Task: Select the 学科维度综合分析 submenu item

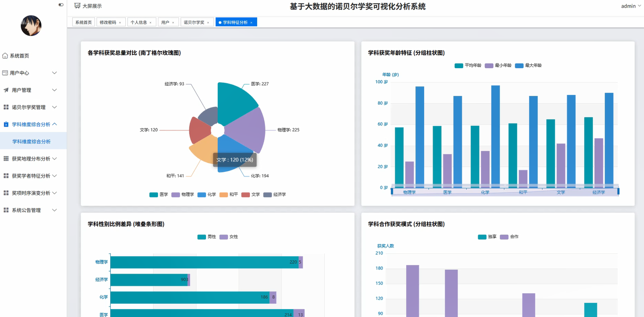Action: pyautogui.click(x=33, y=141)
